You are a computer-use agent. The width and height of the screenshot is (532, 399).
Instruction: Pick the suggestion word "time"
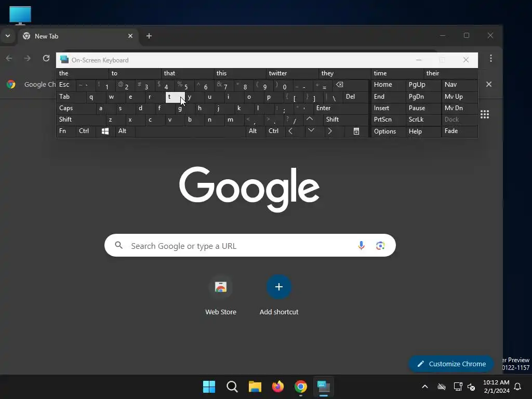[397, 73]
